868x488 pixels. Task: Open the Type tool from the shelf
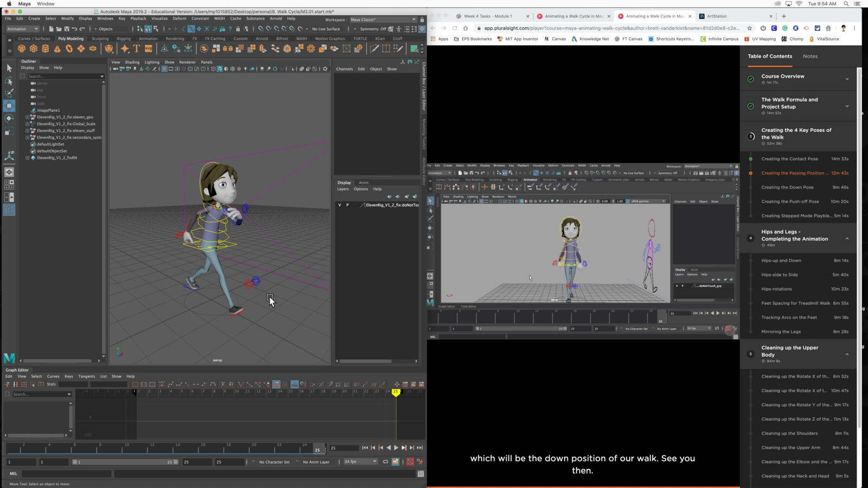tap(136, 48)
